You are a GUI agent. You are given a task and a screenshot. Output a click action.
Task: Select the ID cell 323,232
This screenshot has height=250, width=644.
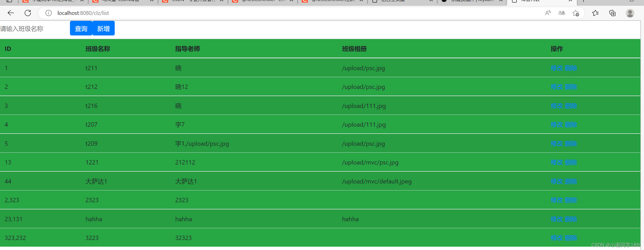15,238
